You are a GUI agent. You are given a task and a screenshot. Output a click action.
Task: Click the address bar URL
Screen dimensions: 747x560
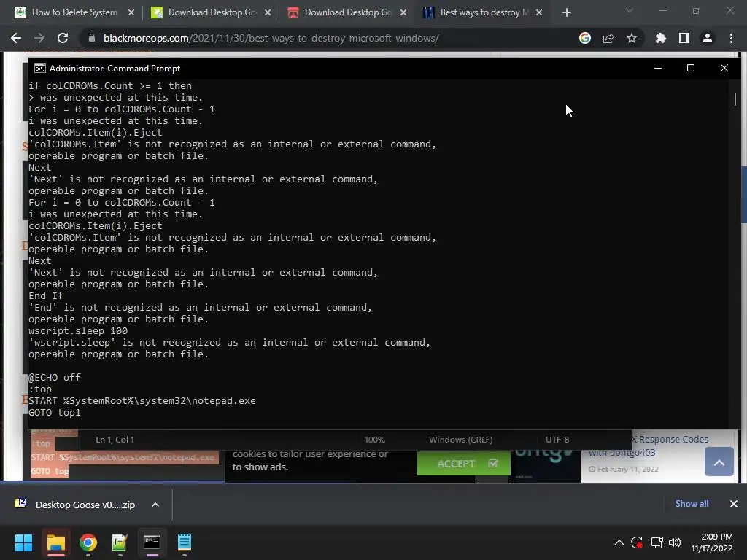[x=271, y=38]
